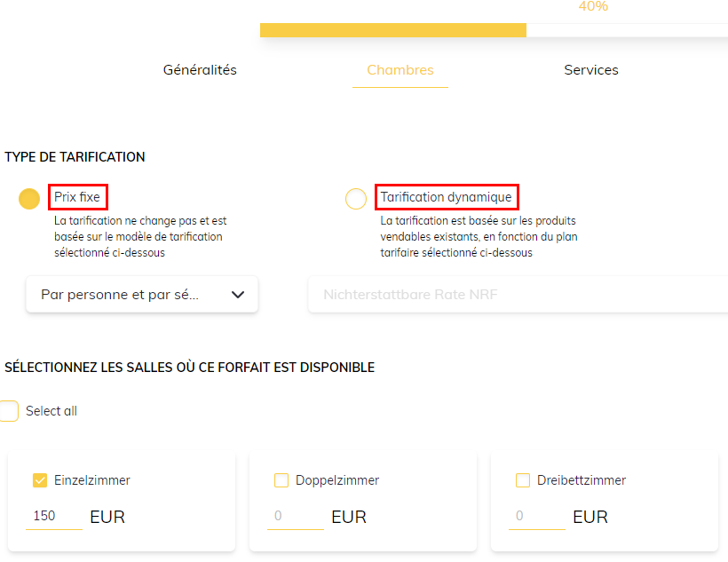The height and width of the screenshot is (562, 728).
Task: Click the Dreibettzimmer price input
Action: coord(536,516)
